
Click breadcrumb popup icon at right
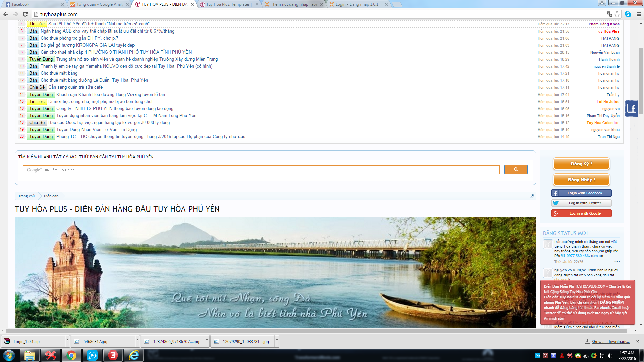532,196
